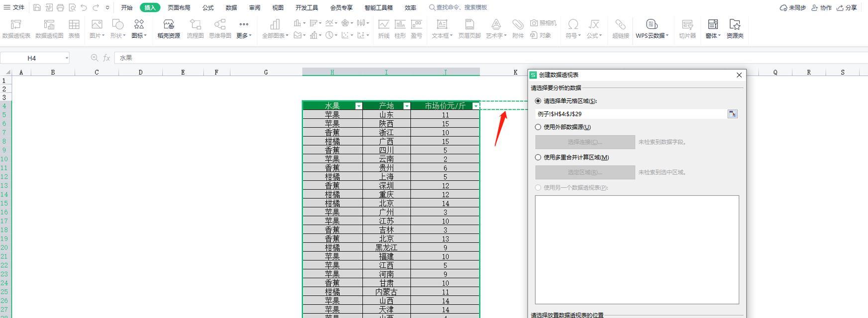The height and width of the screenshot is (318, 868).
Task: Click the Print icon in quick access toolbar
Action: point(61,7)
